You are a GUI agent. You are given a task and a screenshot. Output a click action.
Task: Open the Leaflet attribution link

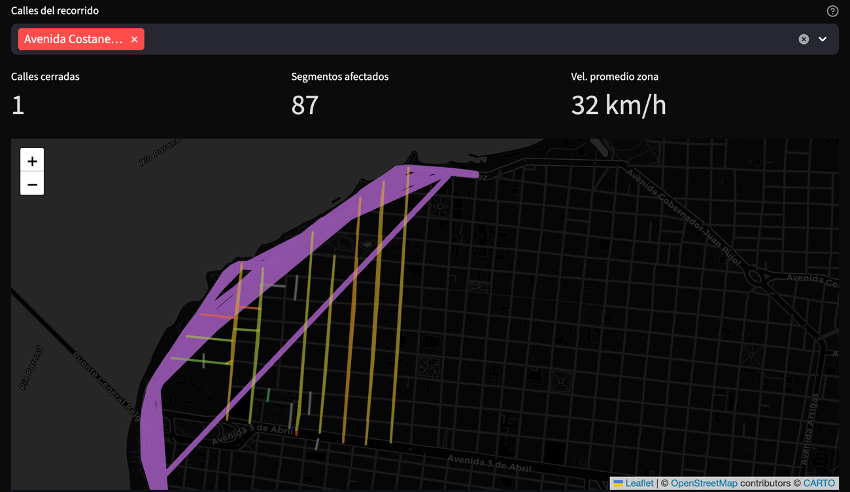[639, 483]
